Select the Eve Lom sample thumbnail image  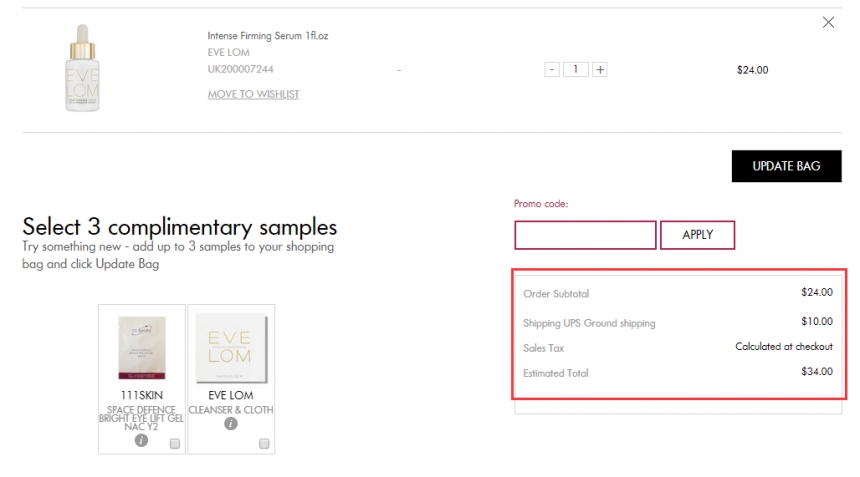pyautogui.click(x=231, y=348)
